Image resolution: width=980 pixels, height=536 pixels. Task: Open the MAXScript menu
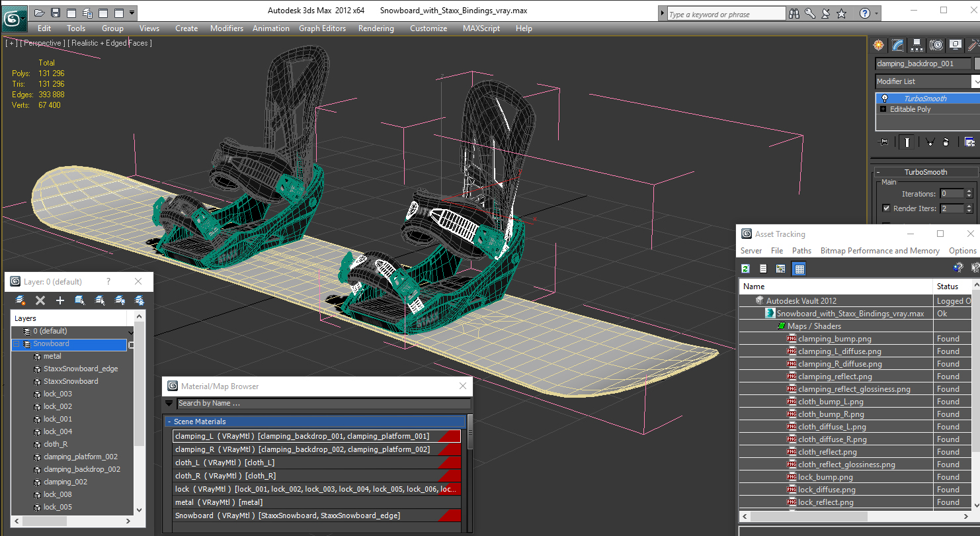point(482,28)
